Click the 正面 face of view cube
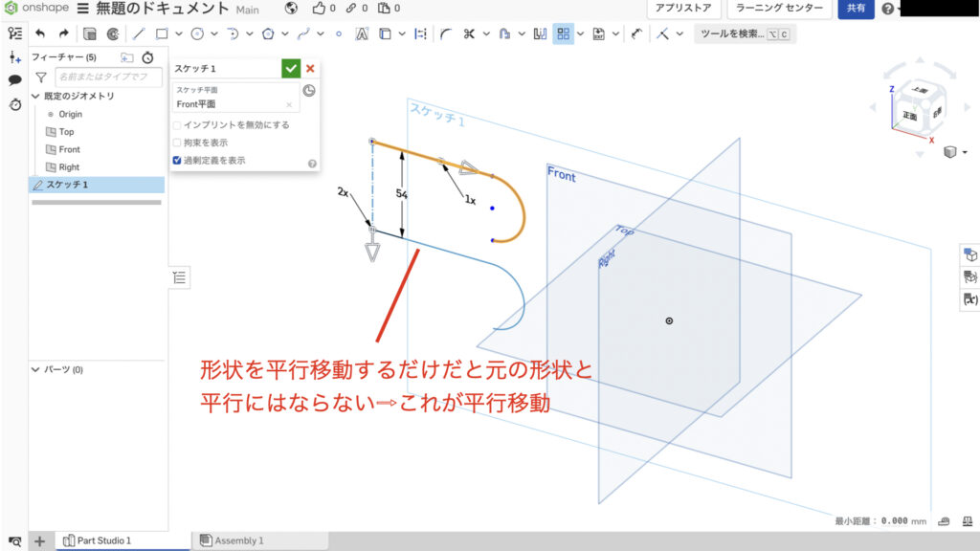This screenshot has height=551, width=980. pyautogui.click(x=909, y=115)
